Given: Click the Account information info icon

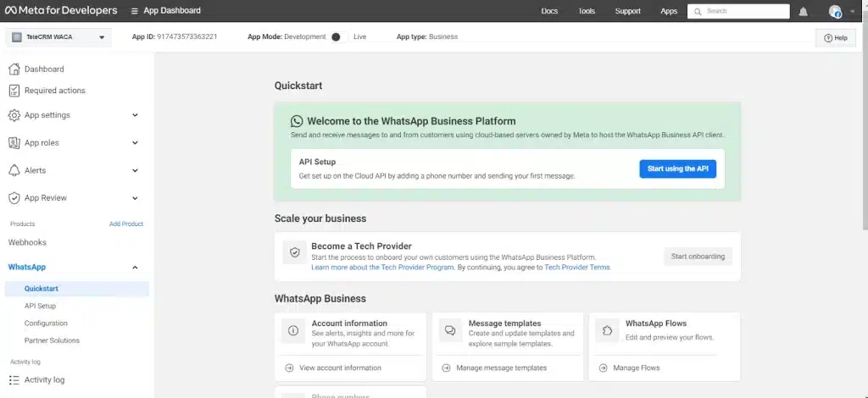Looking at the screenshot, I should (x=293, y=330).
